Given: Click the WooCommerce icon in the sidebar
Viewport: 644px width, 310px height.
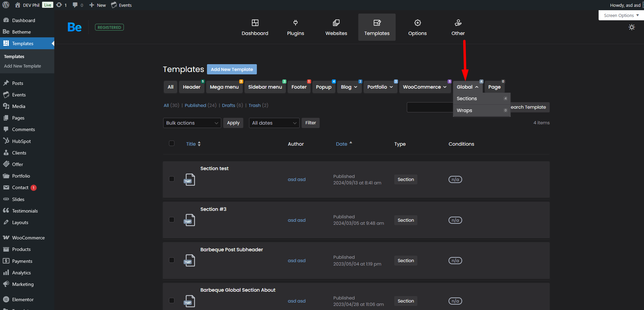Looking at the screenshot, I should coord(6,238).
